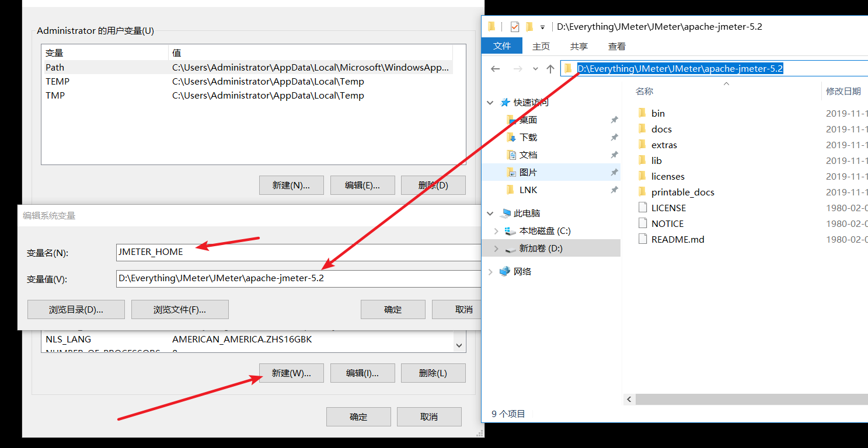Unpin 图片 from quick access
Viewport: 868px width, 448px height.
tap(614, 173)
